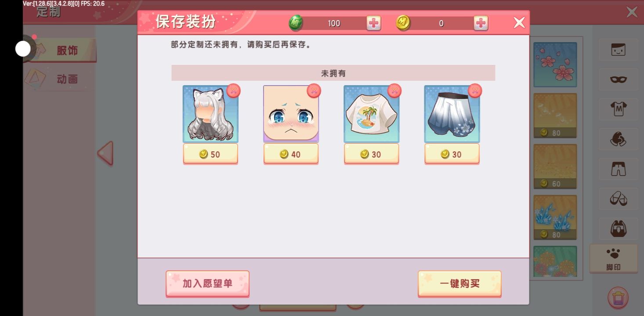
Task: Add more green gems with plus icon
Action: [x=374, y=23]
